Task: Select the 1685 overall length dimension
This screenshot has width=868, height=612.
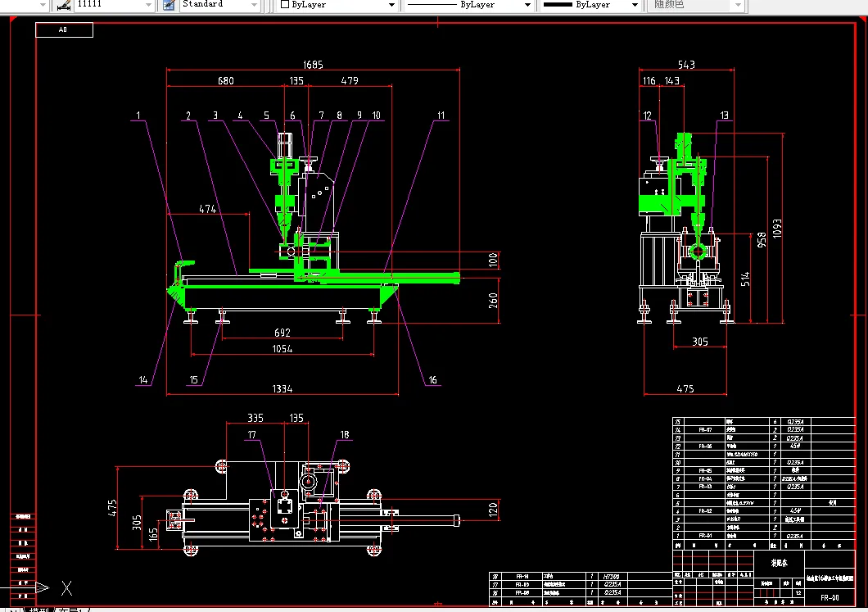Action: point(313,65)
